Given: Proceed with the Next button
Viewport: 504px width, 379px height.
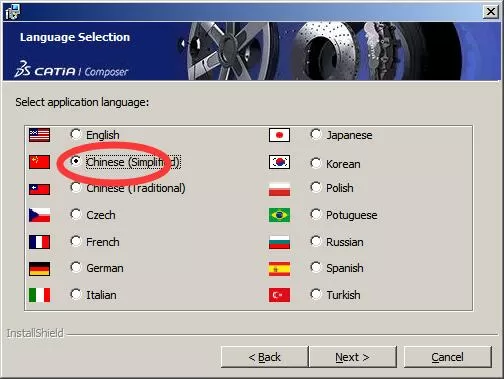Looking at the screenshot, I should [353, 357].
